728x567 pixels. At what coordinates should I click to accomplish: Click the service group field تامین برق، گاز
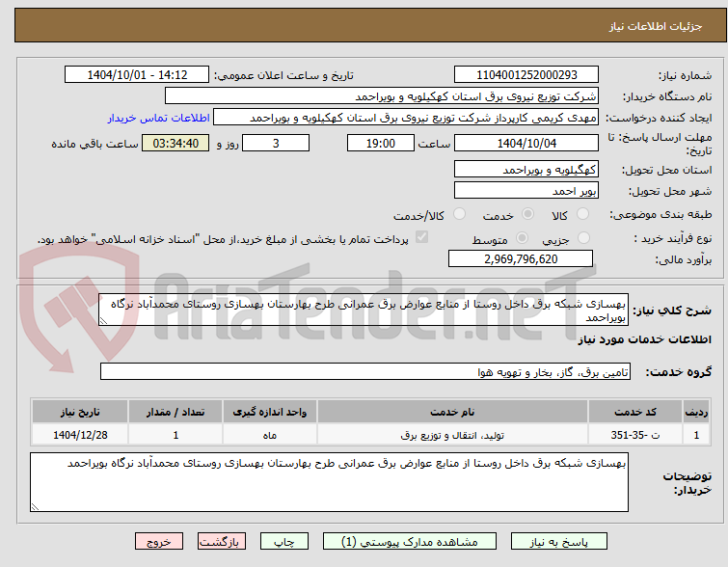coord(365,371)
